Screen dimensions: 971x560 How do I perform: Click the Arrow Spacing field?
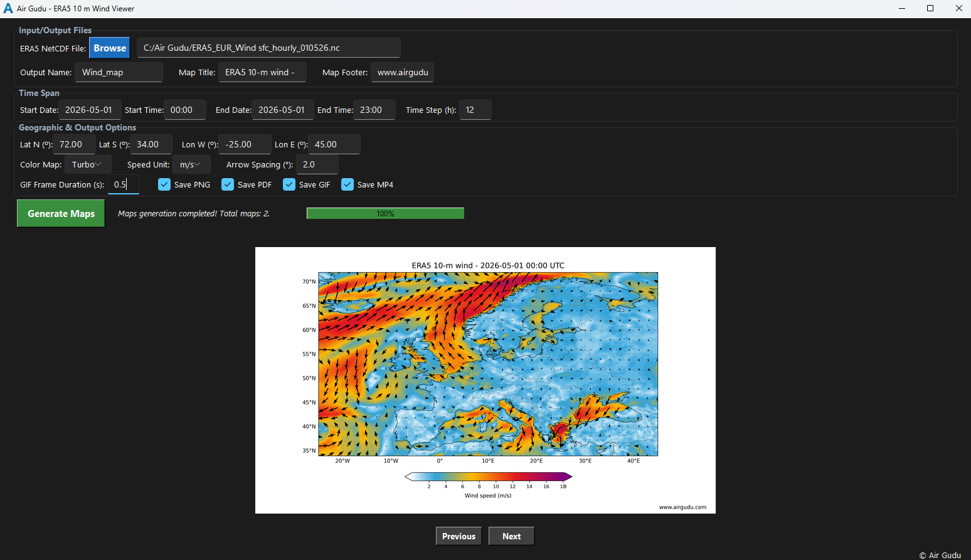coord(317,164)
